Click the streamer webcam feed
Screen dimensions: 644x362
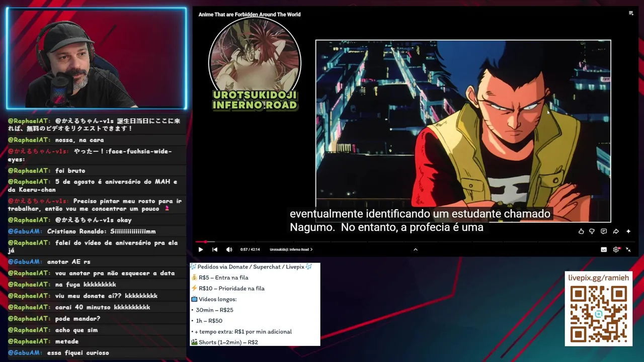click(x=96, y=58)
